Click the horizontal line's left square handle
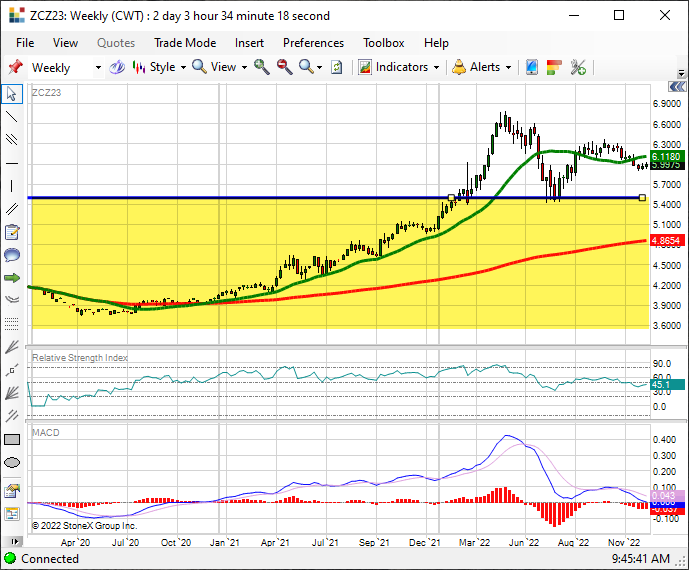The width and height of the screenshot is (689, 570). click(x=451, y=198)
